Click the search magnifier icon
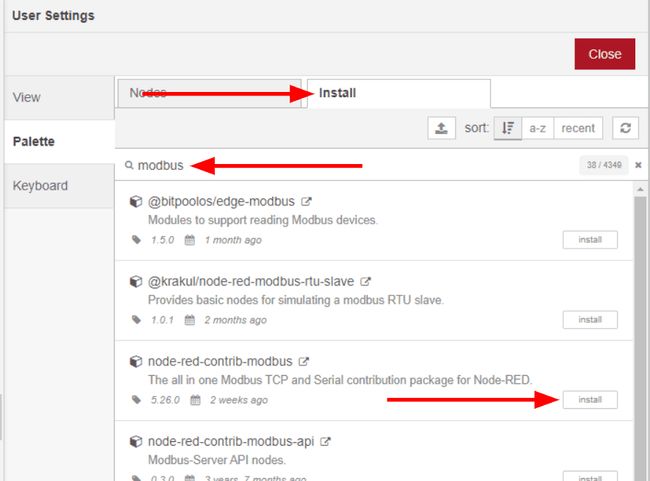This screenshot has width=650, height=481. (130, 165)
